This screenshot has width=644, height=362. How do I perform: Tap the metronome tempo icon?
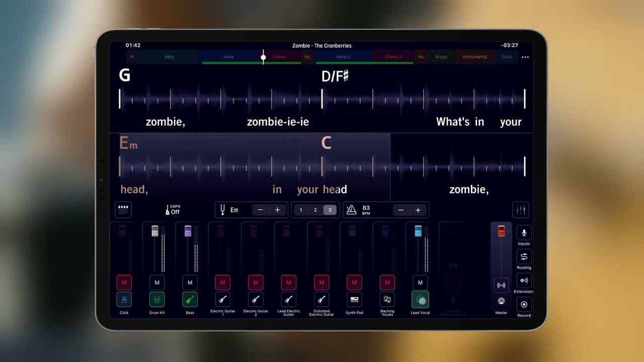tap(351, 210)
